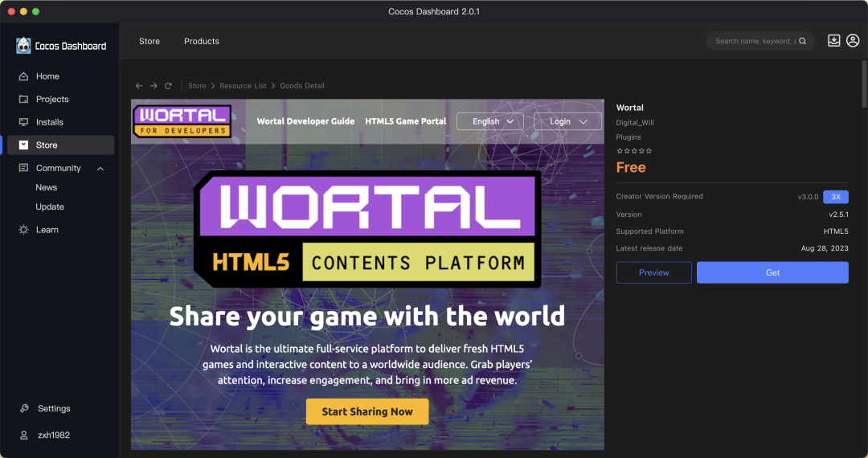Click the Projects folder icon
868x458 pixels.
[x=23, y=99]
